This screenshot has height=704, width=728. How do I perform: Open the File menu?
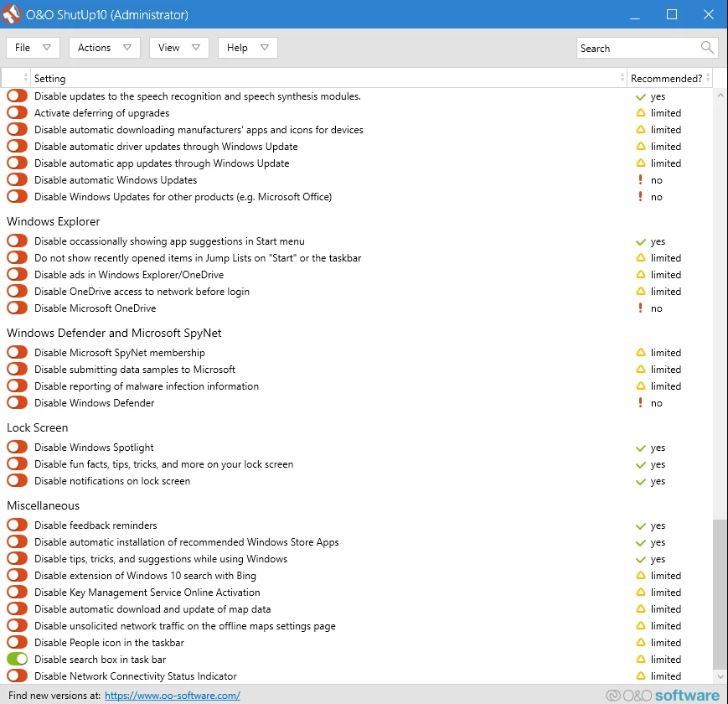coord(33,48)
